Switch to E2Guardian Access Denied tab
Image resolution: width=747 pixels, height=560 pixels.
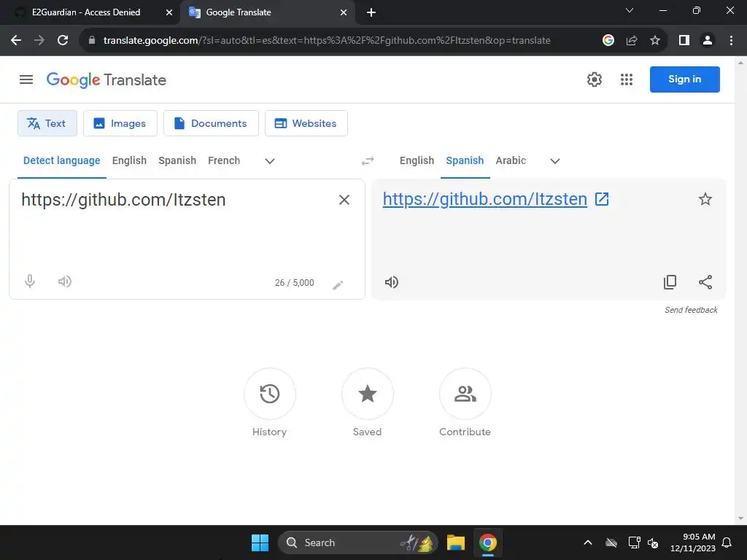(86, 12)
